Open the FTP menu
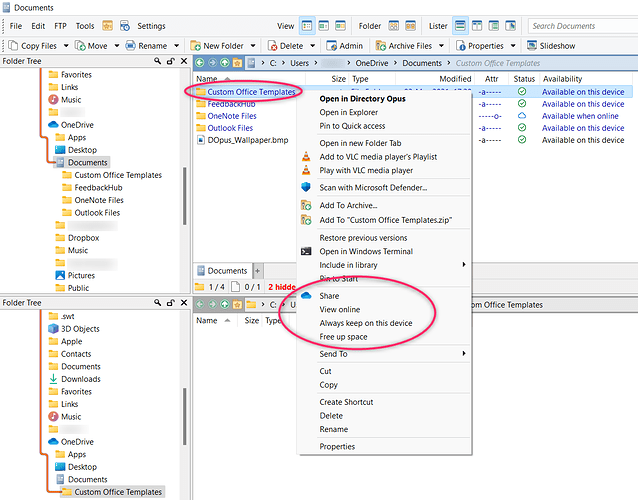This screenshot has width=638, height=500. point(60,26)
